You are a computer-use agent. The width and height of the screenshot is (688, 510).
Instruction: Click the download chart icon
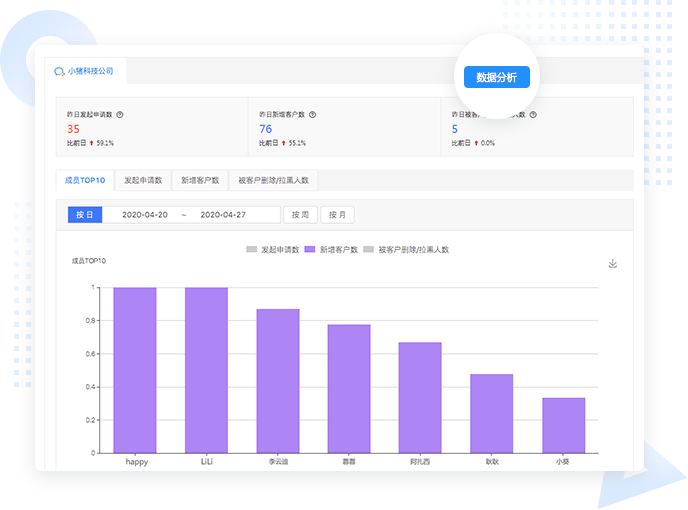(613, 264)
